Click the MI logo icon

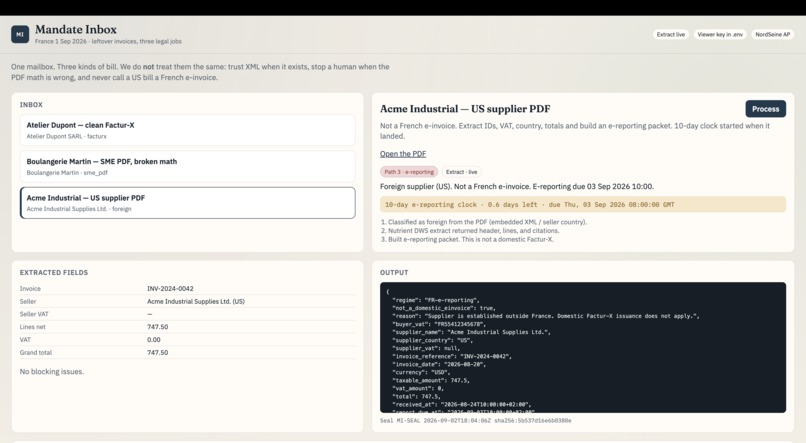(x=20, y=34)
